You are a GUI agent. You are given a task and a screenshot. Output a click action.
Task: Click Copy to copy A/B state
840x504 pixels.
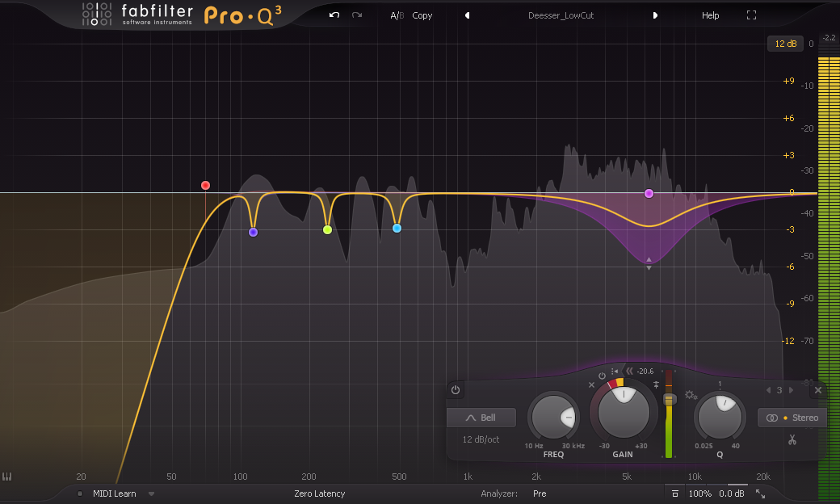click(x=422, y=15)
